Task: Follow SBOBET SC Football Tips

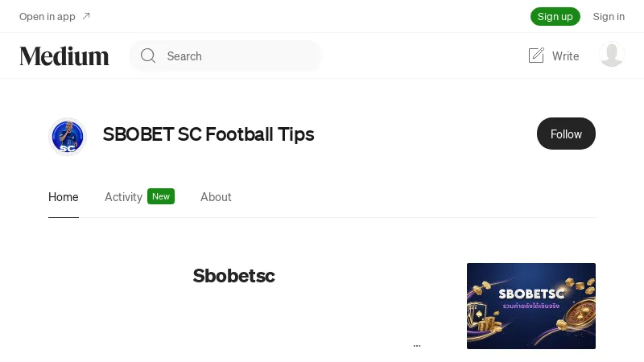Action: point(566,134)
